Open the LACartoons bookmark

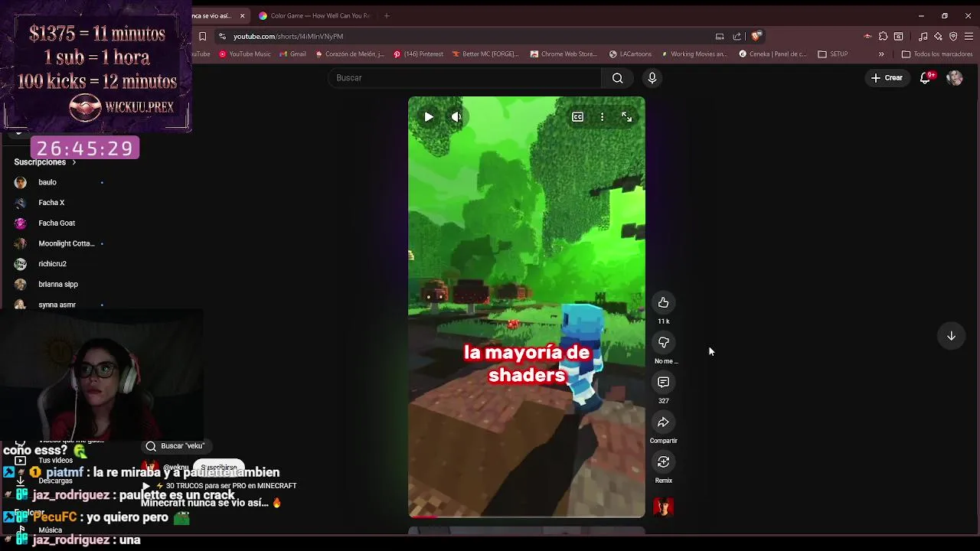631,54
